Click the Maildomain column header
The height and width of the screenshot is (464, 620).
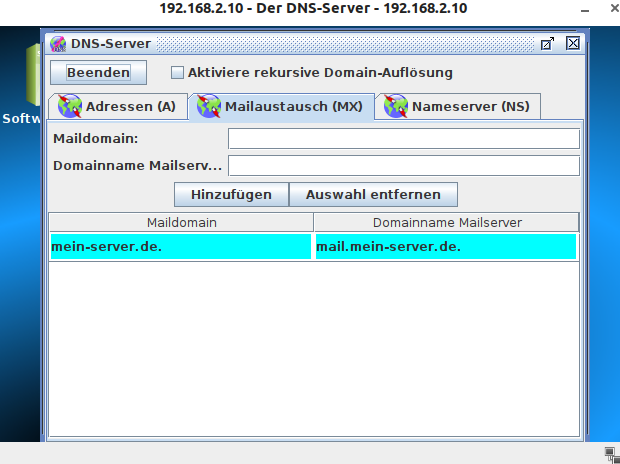coord(181,222)
